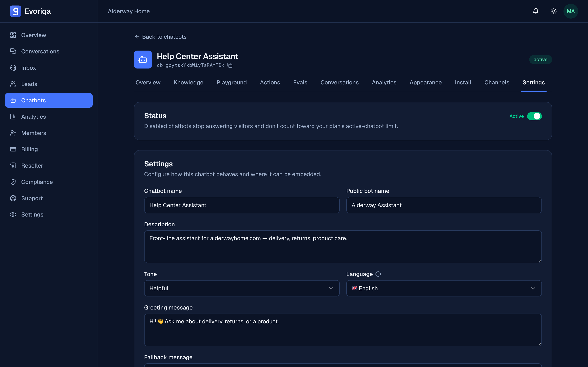Image resolution: width=588 pixels, height=367 pixels.
Task: Switch theme with the sun icon
Action: [553, 11]
